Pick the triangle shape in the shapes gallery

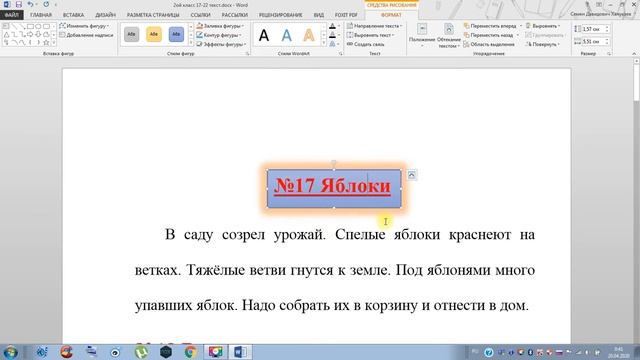pyautogui.click(x=6, y=35)
